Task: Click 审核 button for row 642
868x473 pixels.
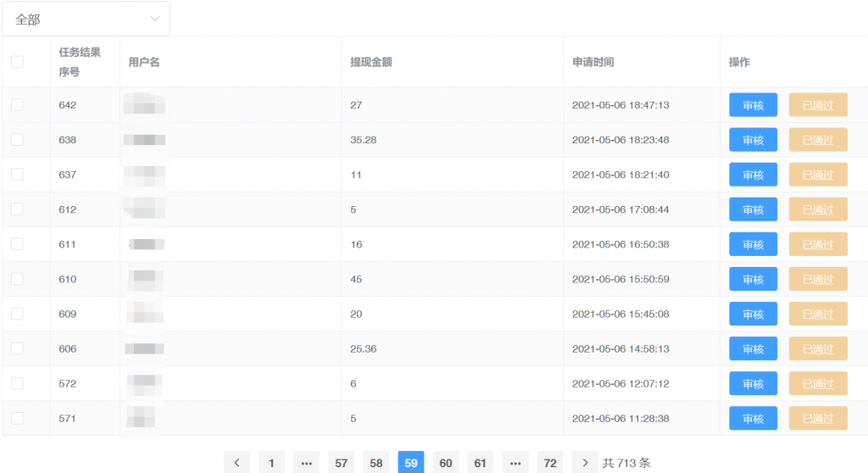Action: tap(753, 105)
